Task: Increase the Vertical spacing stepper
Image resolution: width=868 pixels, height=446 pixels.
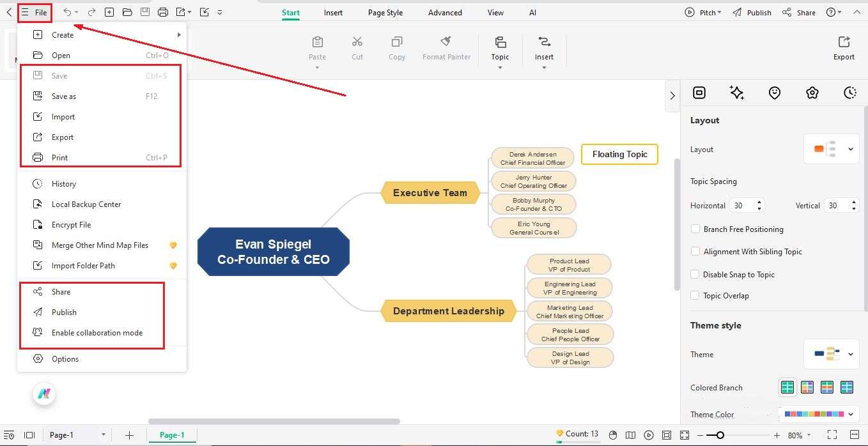Action: [x=854, y=202]
